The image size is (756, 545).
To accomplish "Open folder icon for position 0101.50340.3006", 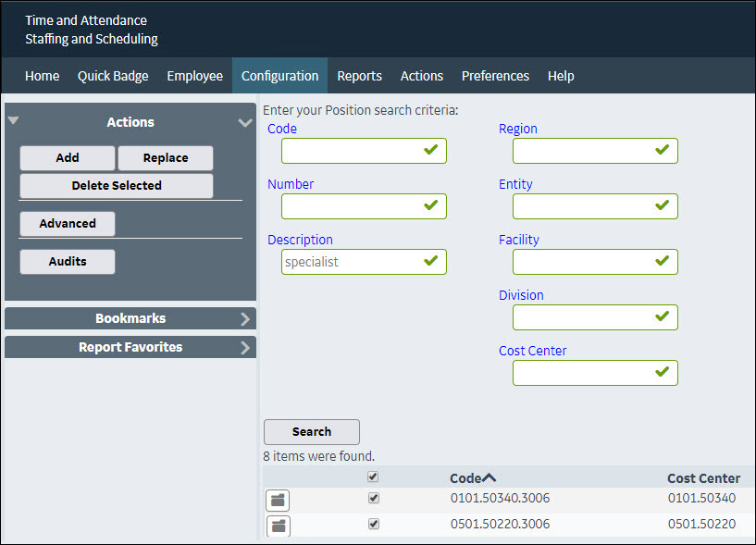I will (278, 501).
